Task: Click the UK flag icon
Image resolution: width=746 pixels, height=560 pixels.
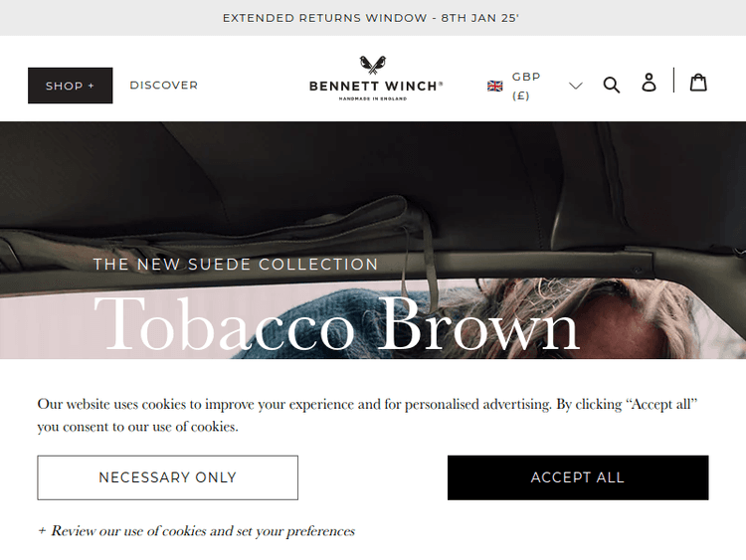Action: 494,86
